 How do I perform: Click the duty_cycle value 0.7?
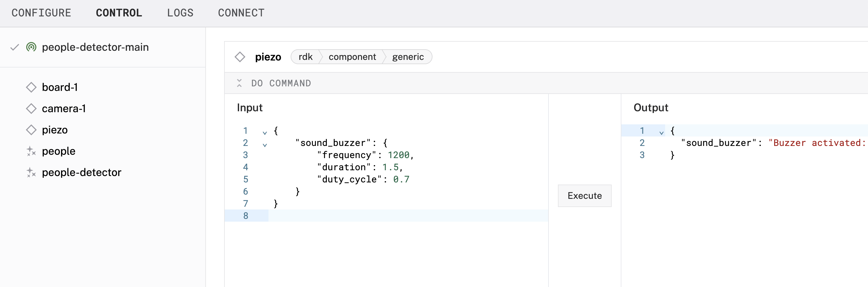401,179
